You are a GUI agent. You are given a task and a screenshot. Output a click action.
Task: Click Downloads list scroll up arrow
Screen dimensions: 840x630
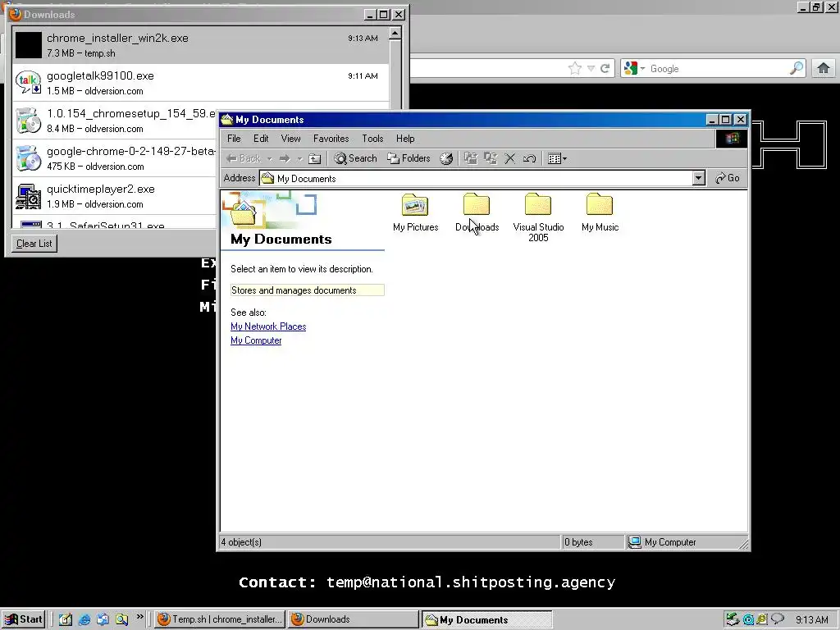pos(395,33)
